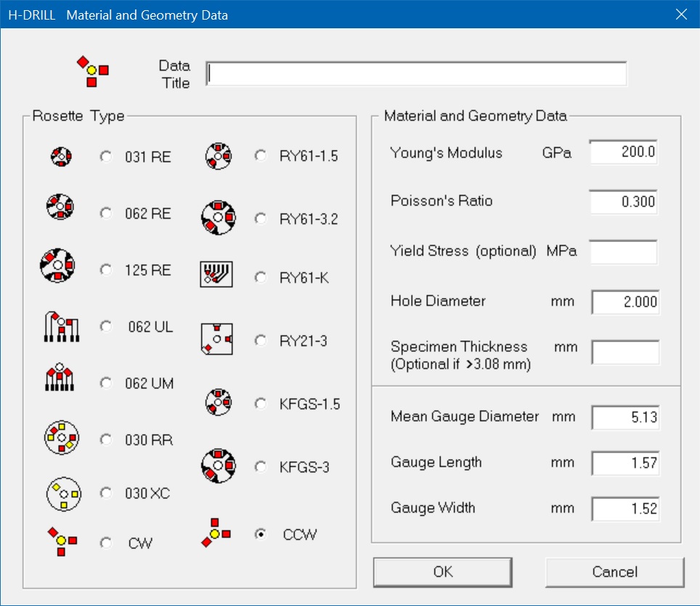Select the 031 RE radio button

(106, 157)
